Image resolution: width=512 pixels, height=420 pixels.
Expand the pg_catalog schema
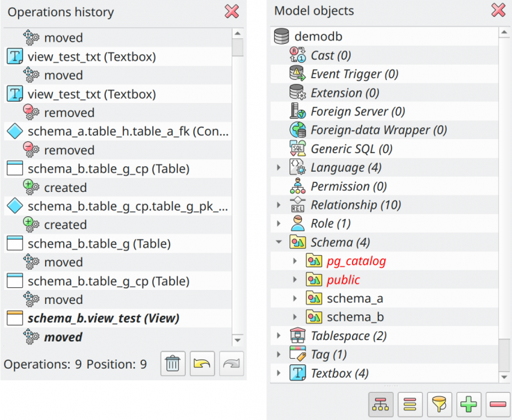tap(295, 261)
